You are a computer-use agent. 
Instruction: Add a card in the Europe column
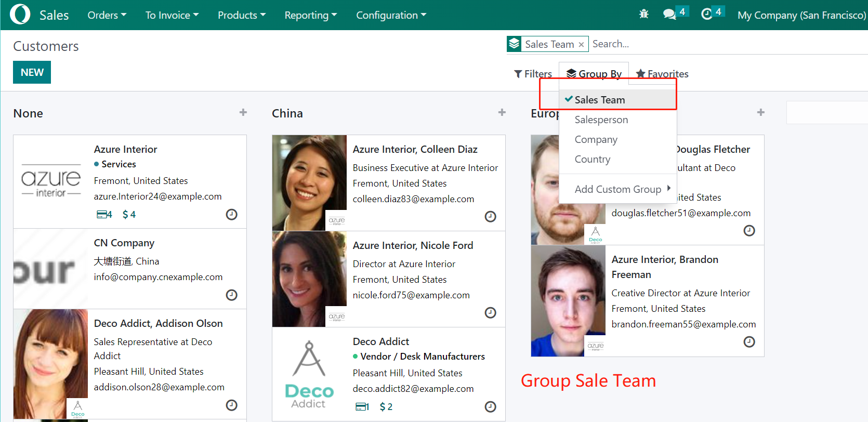coord(760,112)
